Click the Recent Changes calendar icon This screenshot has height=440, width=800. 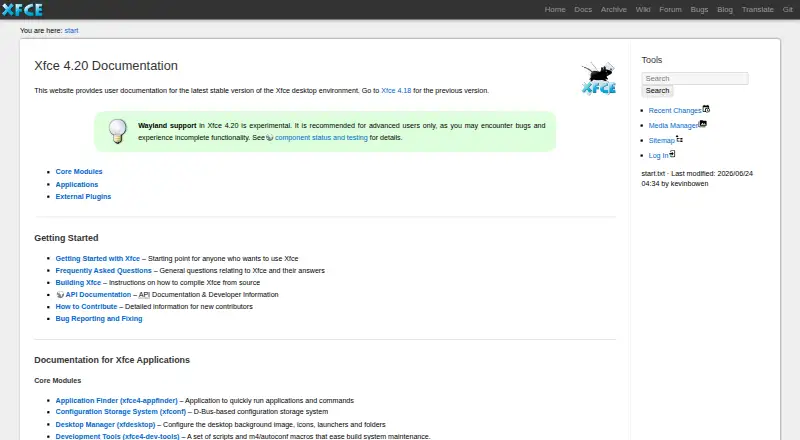(706, 109)
